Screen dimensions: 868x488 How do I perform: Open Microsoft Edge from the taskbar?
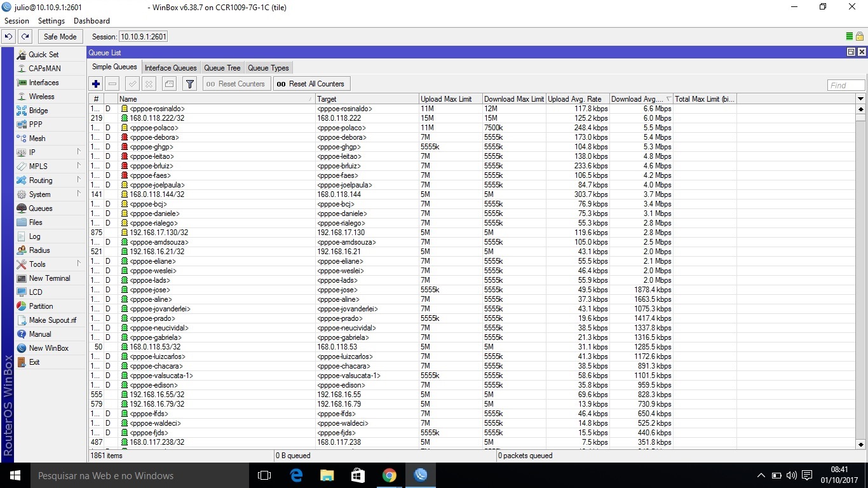coord(296,475)
